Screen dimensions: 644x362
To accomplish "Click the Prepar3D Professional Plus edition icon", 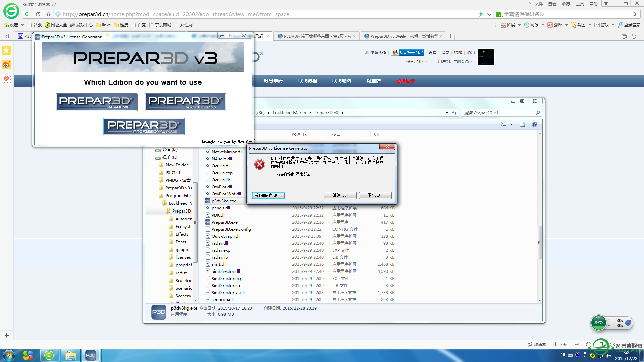I will pos(143,126).
